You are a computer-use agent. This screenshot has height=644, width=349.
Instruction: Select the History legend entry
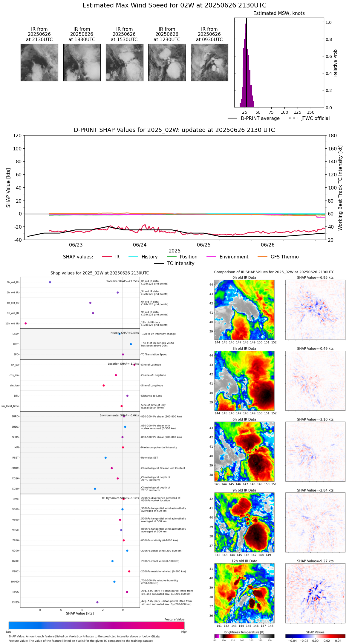[143, 257]
